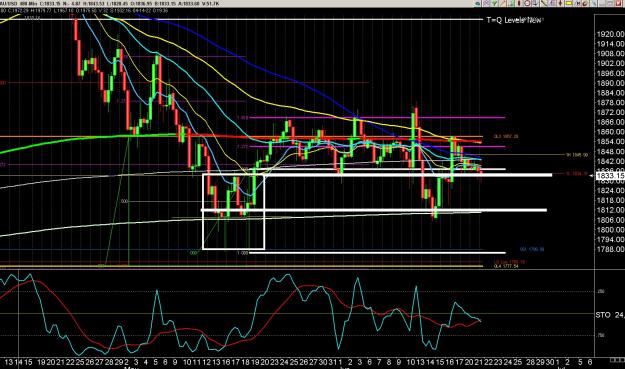Screen dimensions: 625x369
Task: Click the brown swirl toolbar icon
Action: (x=585, y=4)
